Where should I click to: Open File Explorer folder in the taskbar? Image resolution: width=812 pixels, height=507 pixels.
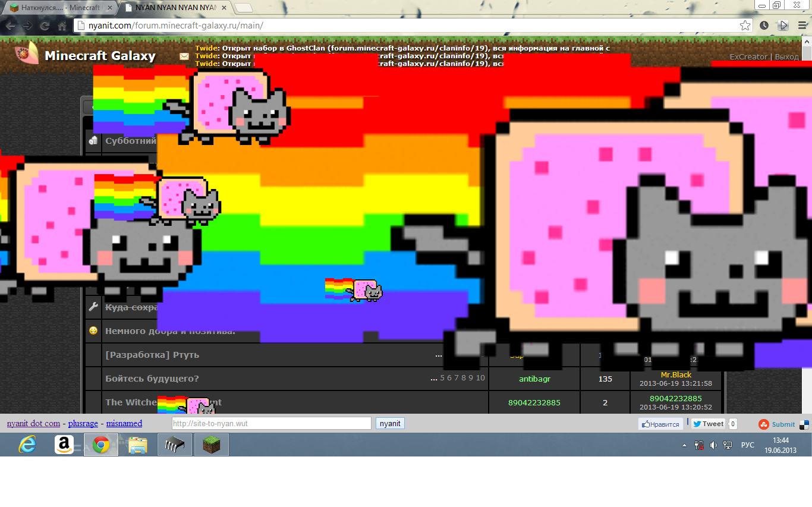138,445
